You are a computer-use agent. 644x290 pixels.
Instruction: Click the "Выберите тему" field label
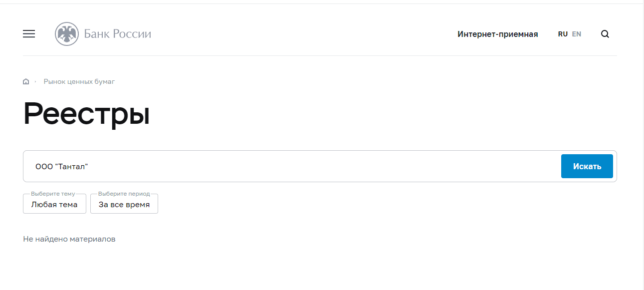(x=53, y=194)
